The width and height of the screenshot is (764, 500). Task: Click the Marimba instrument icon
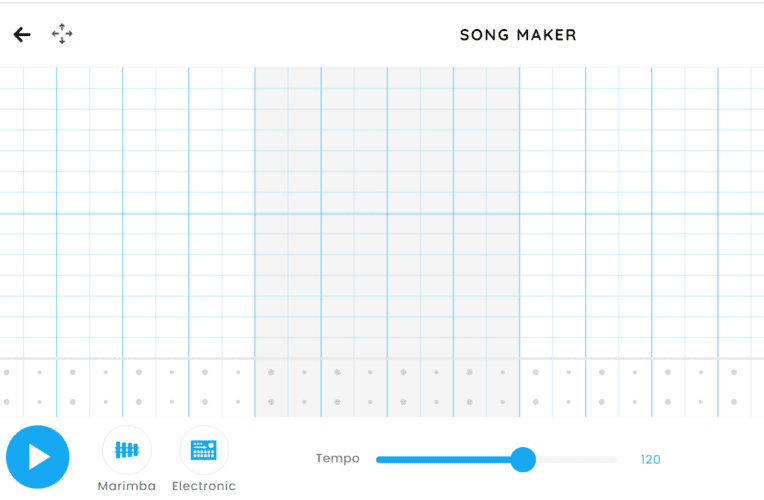tap(127, 450)
